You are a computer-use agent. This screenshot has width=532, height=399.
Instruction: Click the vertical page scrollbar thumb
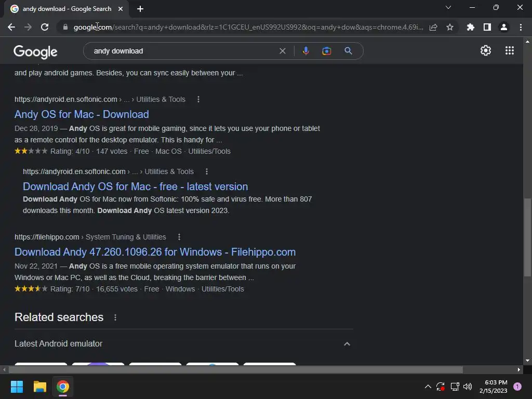[x=527, y=237]
